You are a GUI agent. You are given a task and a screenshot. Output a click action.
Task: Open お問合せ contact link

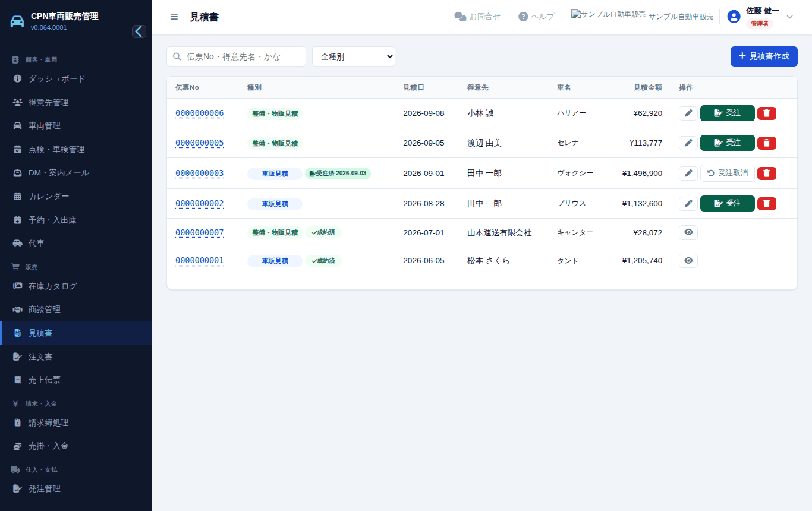[x=477, y=17]
